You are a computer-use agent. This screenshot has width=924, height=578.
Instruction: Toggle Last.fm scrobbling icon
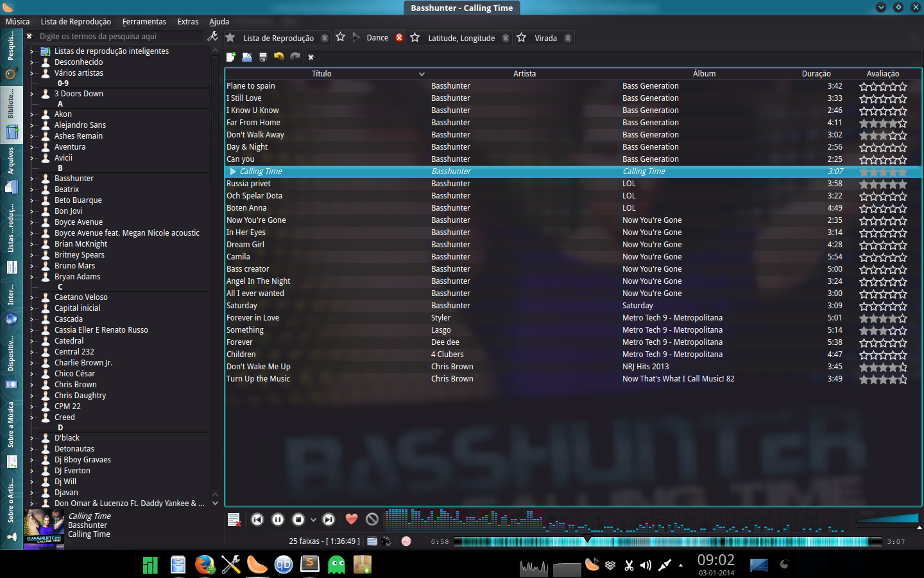click(406, 541)
